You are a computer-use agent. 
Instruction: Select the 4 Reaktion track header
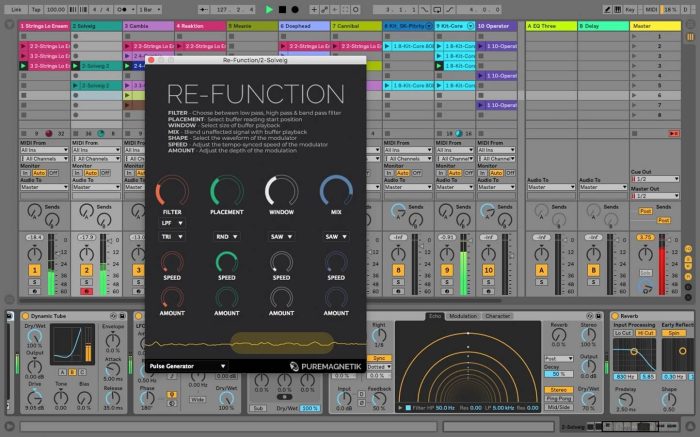(200, 26)
